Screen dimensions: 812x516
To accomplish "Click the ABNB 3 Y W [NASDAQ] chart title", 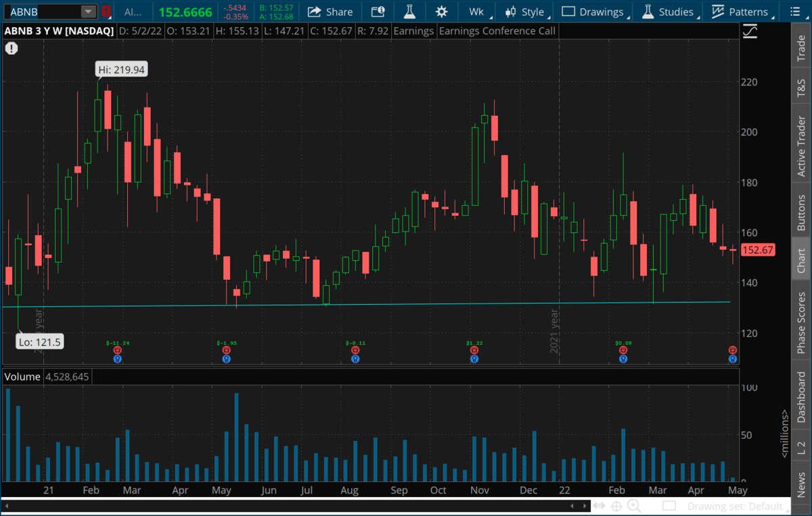I will [59, 31].
